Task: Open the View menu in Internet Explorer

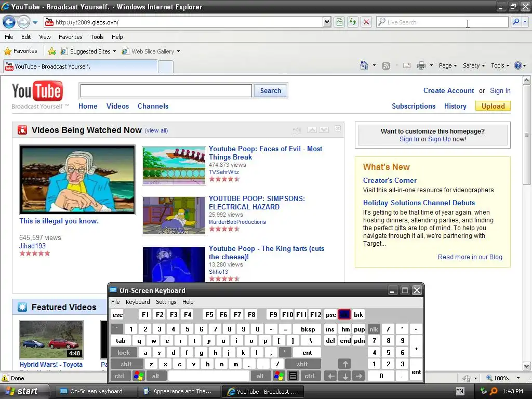Action: click(45, 37)
